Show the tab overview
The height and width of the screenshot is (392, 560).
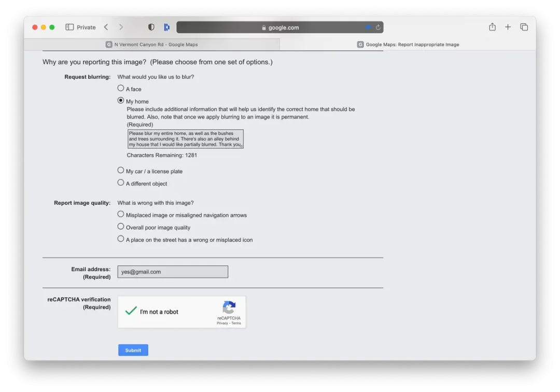(524, 27)
